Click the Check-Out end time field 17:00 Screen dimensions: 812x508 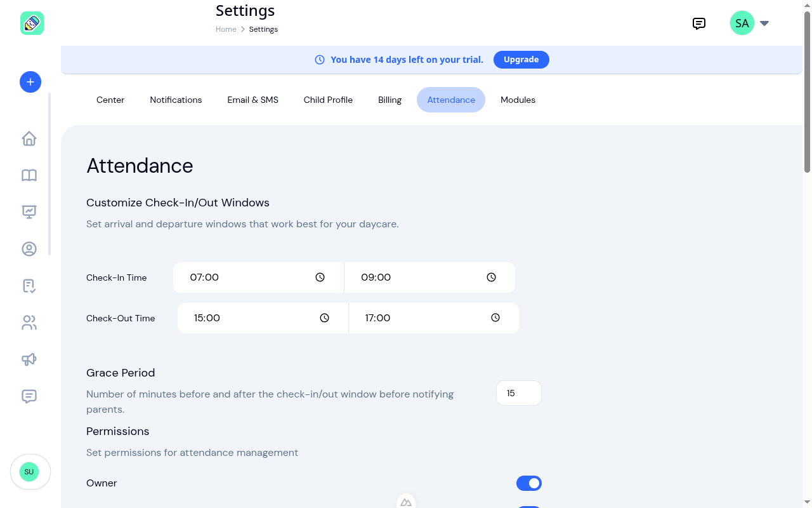click(x=434, y=318)
